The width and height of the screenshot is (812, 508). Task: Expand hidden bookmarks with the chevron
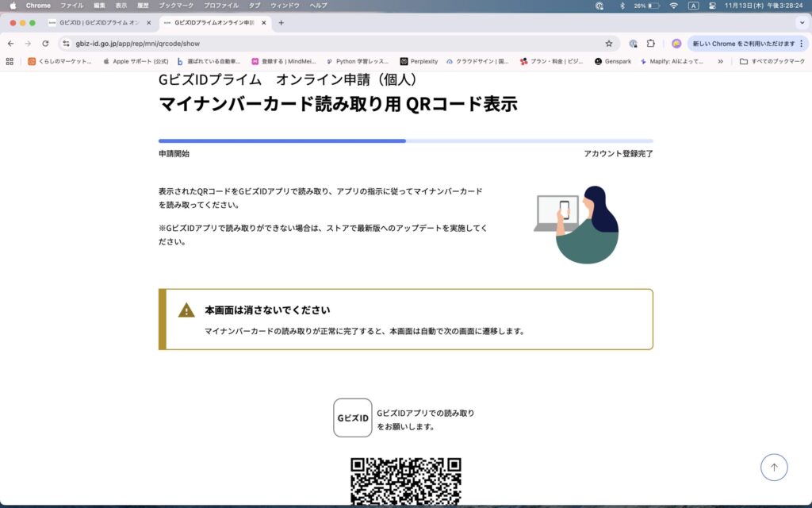click(x=720, y=61)
